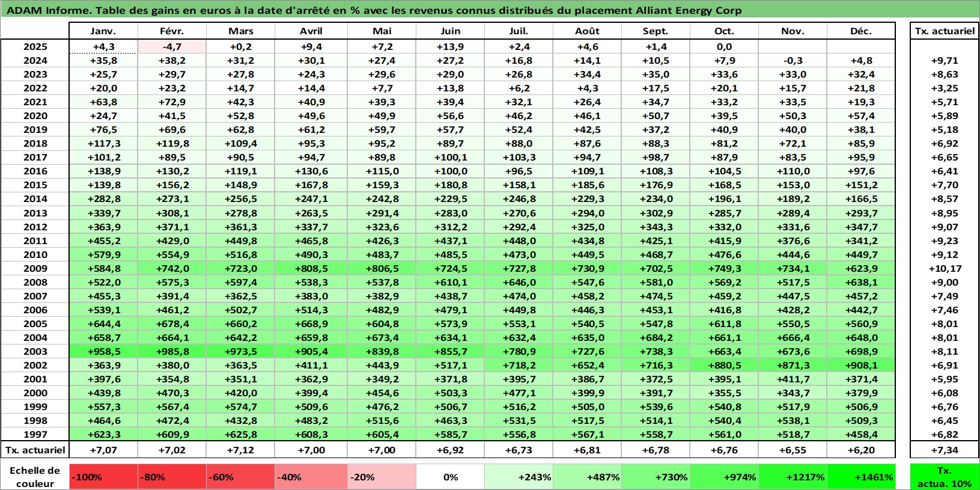
Task: Click the 0% white scale swatch
Action: click(x=451, y=477)
